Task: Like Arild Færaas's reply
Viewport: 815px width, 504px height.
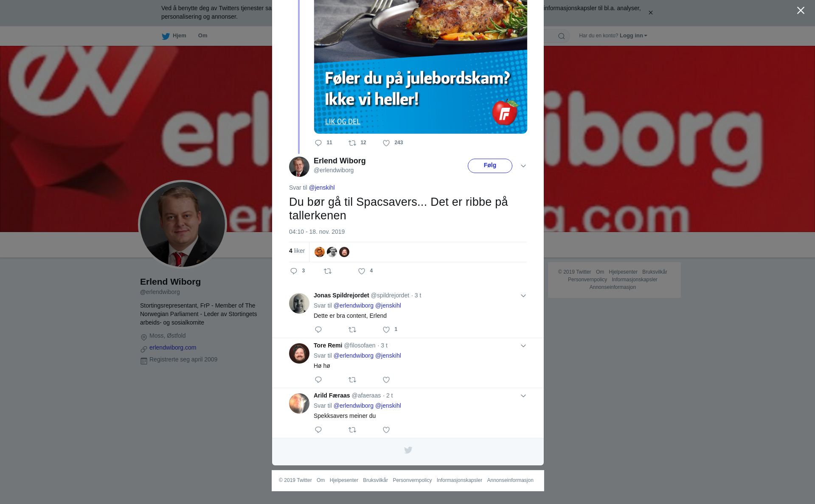Action: (x=386, y=430)
